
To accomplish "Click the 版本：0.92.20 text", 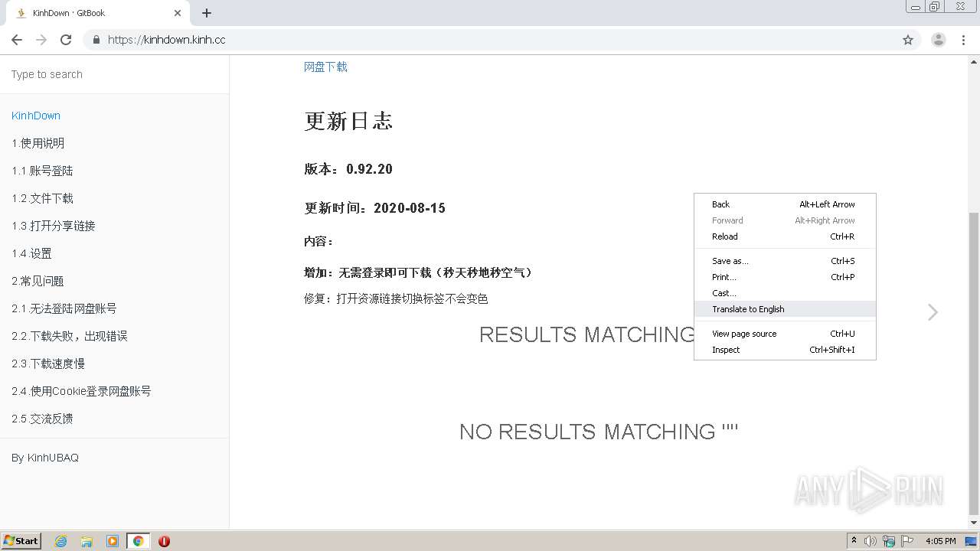I will pos(348,169).
